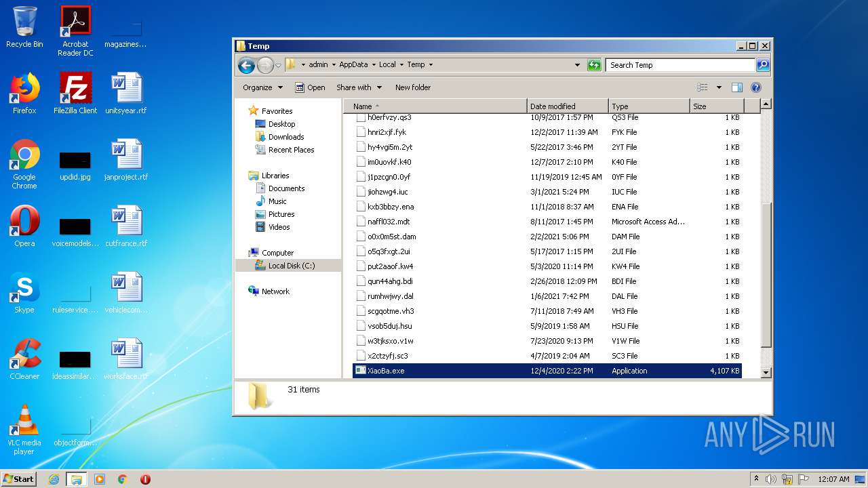Click Chrome icon in taskbar
Viewport: 868px width, 488px height.
pos(123,479)
